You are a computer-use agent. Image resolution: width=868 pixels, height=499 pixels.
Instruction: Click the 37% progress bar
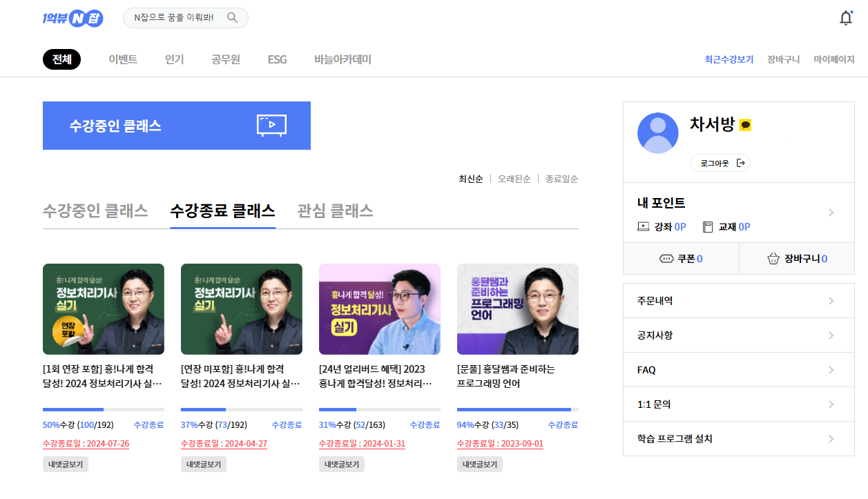[x=242, y=409]
